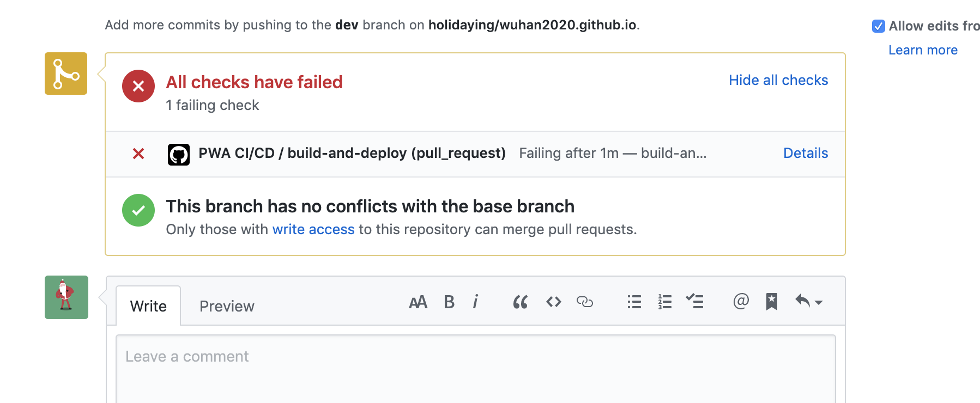Open the write access link
Viewport: 980px width, 403px height.
coord(313,229)
